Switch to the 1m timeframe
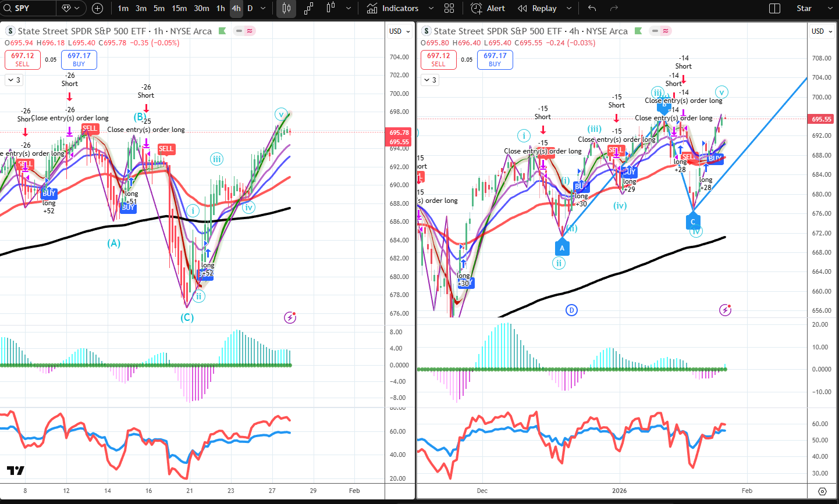Viewport: 839px width, 504px height. (123, 8)
